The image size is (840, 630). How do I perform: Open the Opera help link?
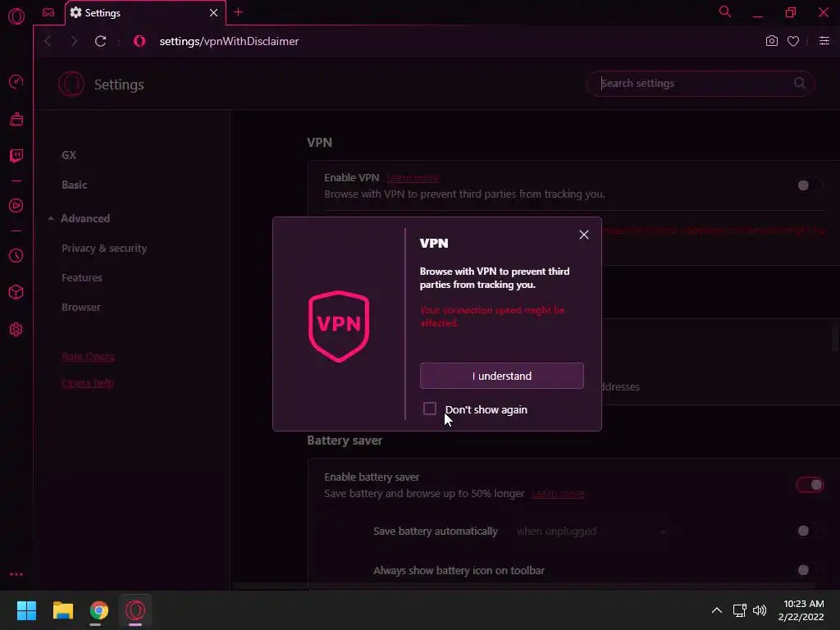tap(87, 383)
